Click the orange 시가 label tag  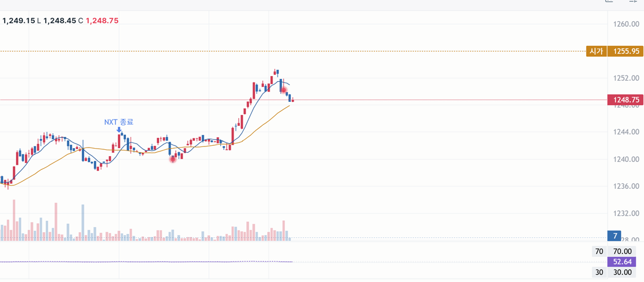coord(596,51)
